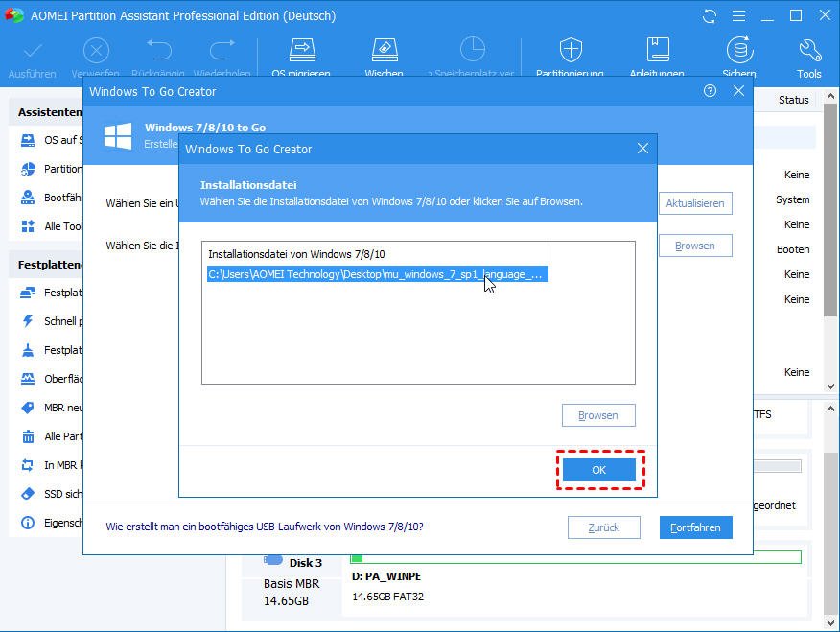Click the Oberflächentest sidebar icon
840x632 pixels.
[27, 379]
